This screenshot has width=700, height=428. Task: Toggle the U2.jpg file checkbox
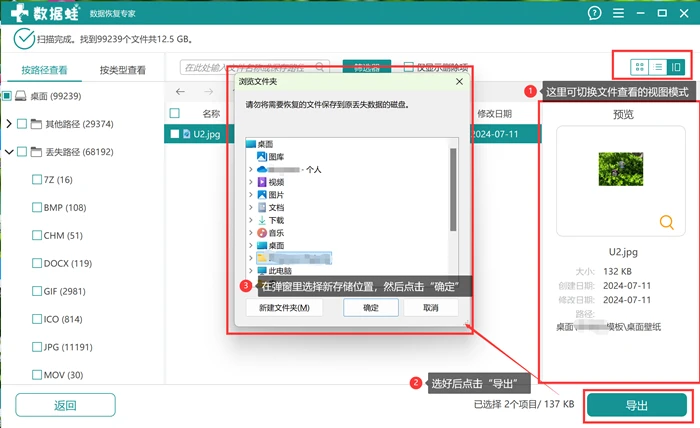click(x=175, y=134)
